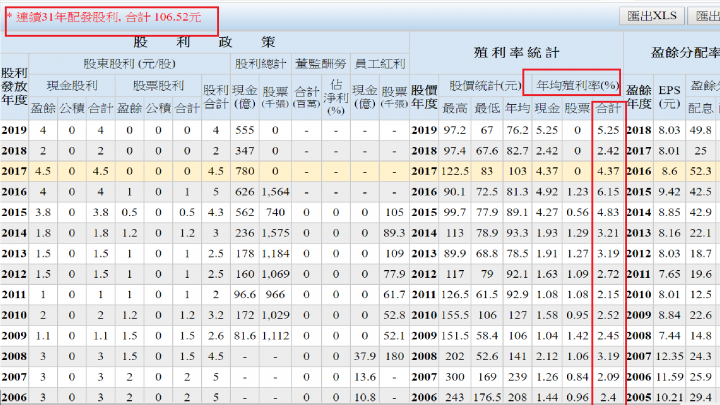This screenshot has width=720, height=405.
Task: Click the 員工紅利 column header
Action: coord(380,64)
